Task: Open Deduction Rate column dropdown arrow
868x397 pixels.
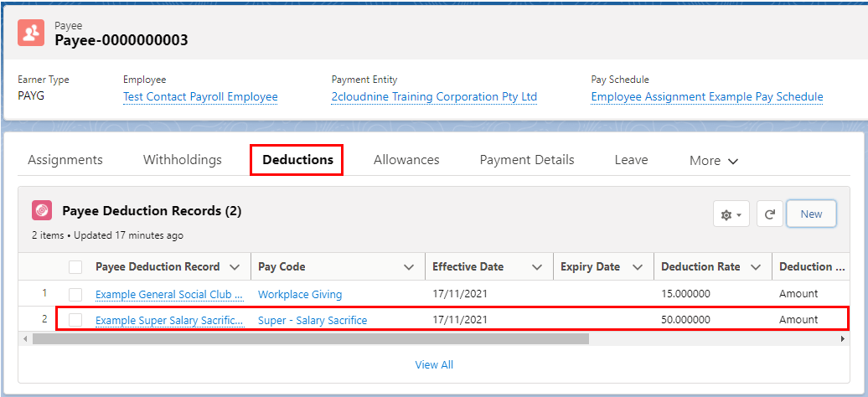Action: (x=756, y=267)
